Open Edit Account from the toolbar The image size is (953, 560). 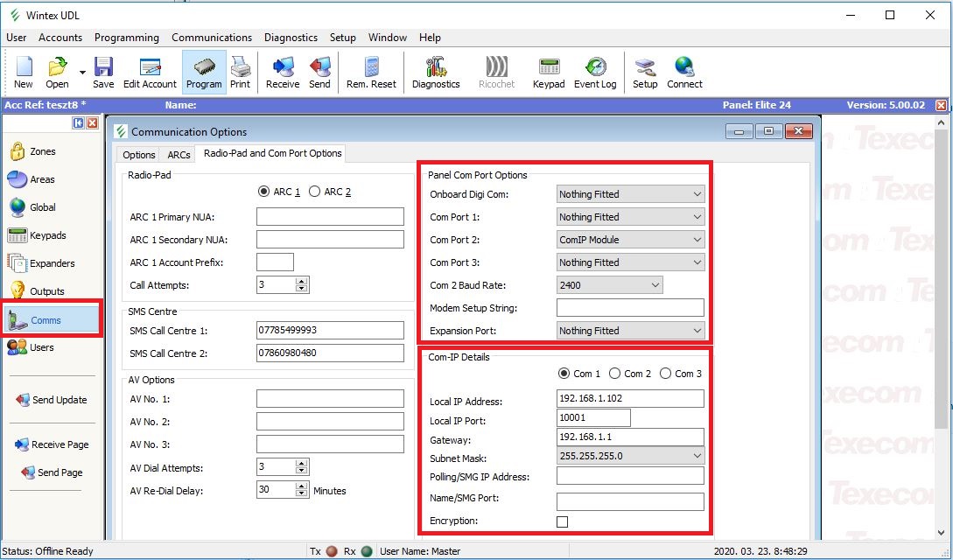[150, 72]
